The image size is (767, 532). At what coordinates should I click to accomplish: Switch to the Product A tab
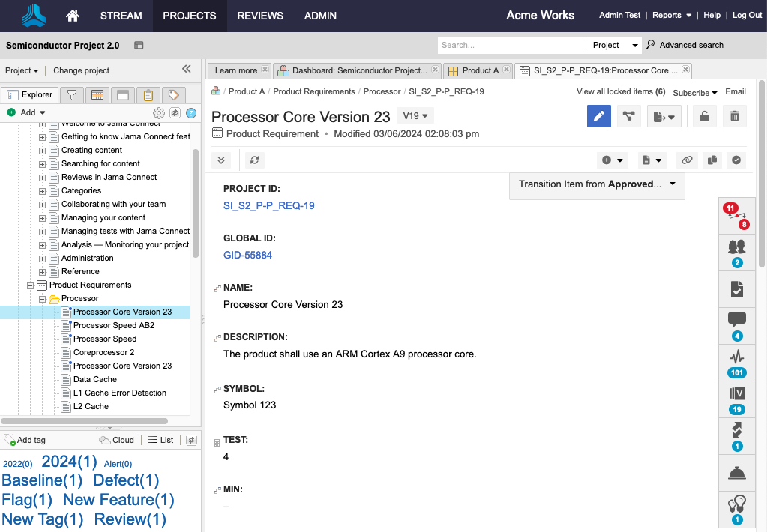(x=475, y=70)
